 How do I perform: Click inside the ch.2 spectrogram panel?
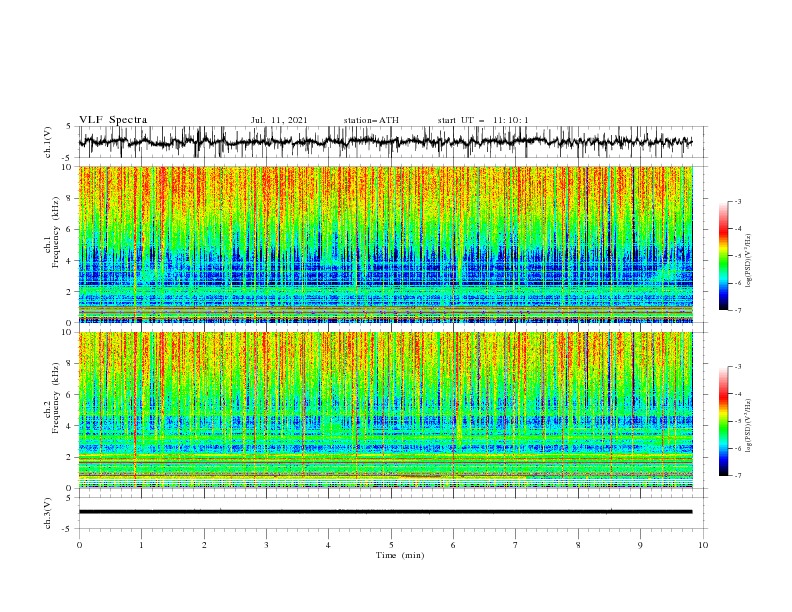[x=386, y=410]
